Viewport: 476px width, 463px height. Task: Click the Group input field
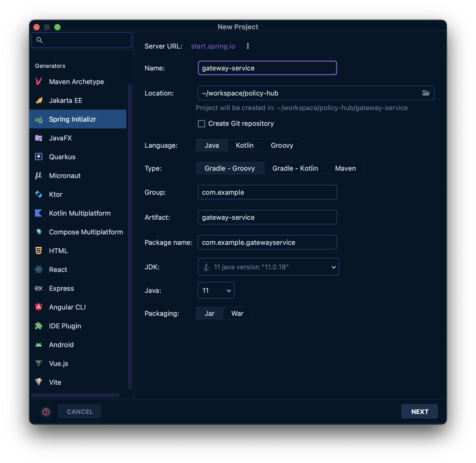pos(267,192)
